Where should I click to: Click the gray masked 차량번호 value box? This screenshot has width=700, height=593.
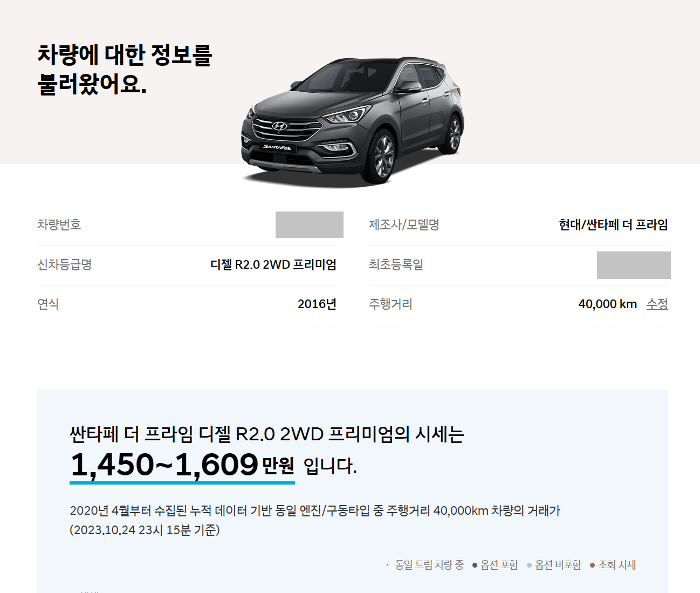(310, 224)
